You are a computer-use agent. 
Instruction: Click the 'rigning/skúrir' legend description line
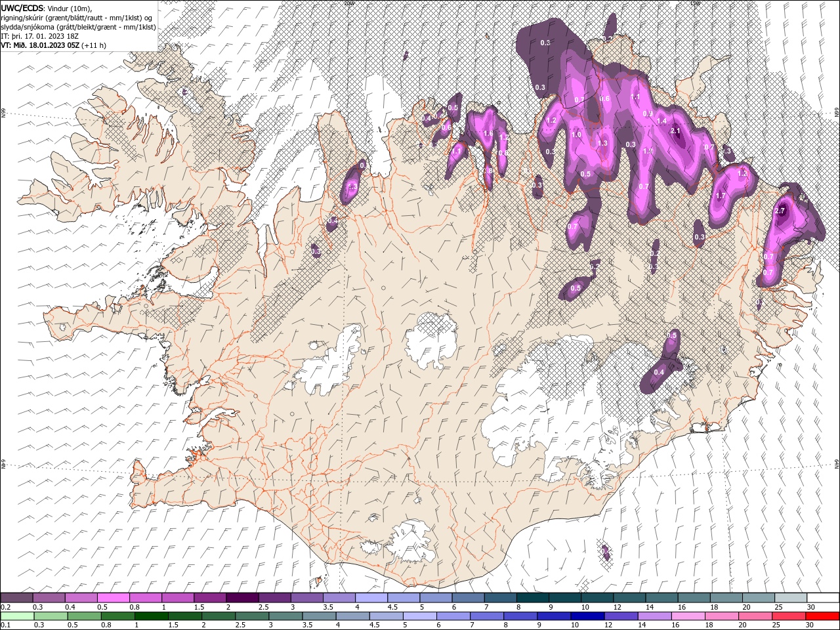pos(77,18)
